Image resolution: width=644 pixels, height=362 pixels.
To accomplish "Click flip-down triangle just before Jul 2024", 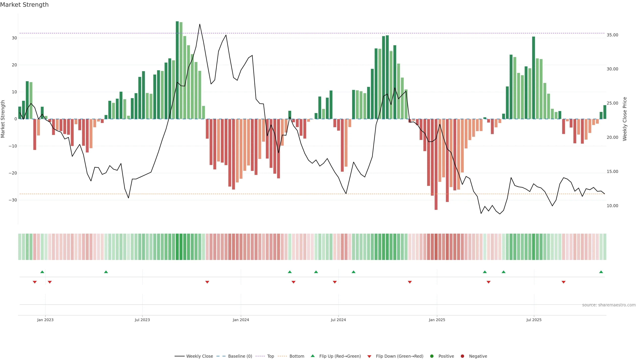I will (x=335, y=282).
